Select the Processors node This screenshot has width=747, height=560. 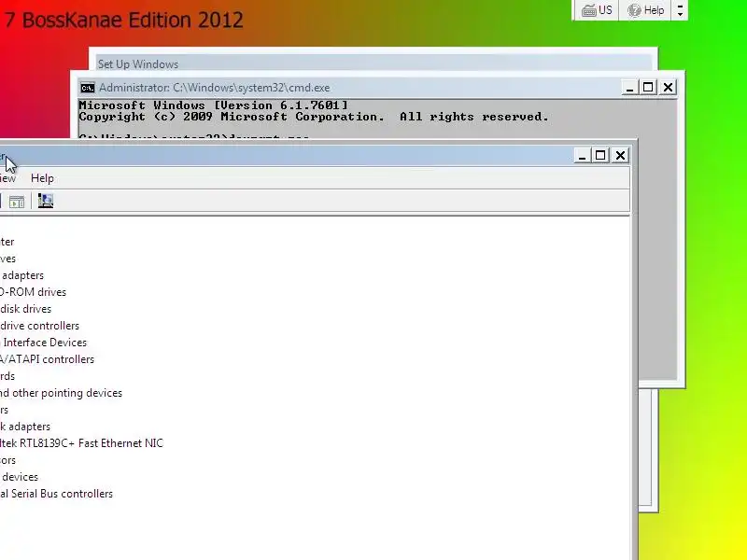[x=7, y=460]
